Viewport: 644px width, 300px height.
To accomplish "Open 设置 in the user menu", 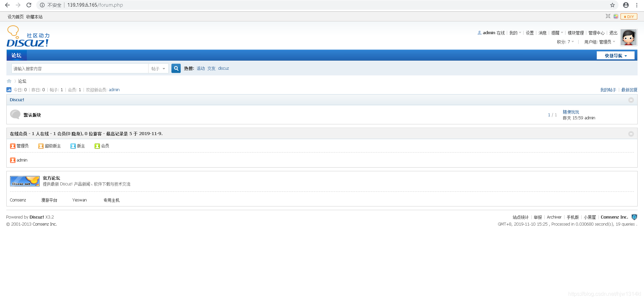I will click(530, 33).
